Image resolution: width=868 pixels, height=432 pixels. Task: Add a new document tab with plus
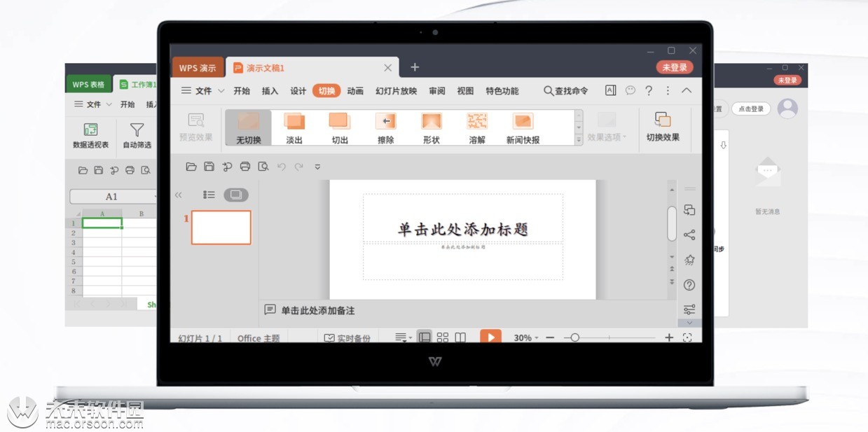pos(415,67)
